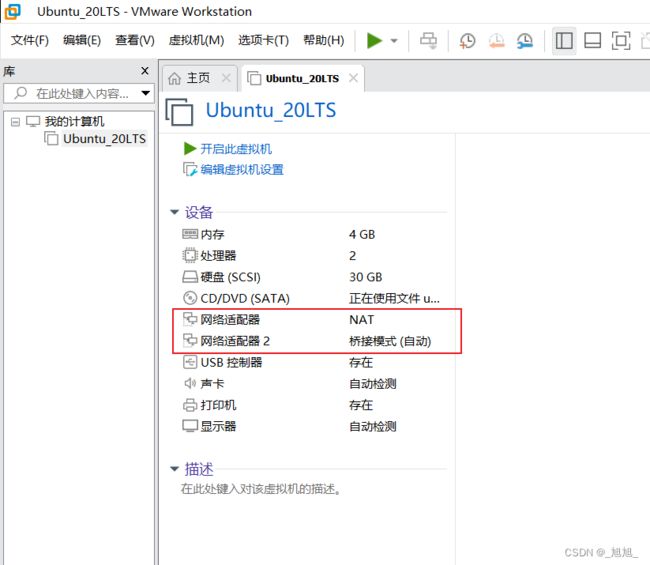Image resolution: width=650 pixels, height=565 pixels.
Task: Open the library search filter dropdown
Action: tap(146, 93)
